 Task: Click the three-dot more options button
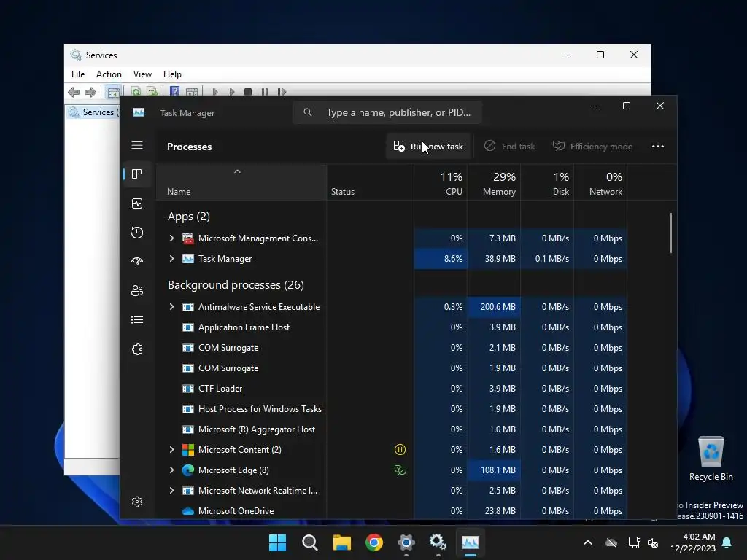(658, 146)
